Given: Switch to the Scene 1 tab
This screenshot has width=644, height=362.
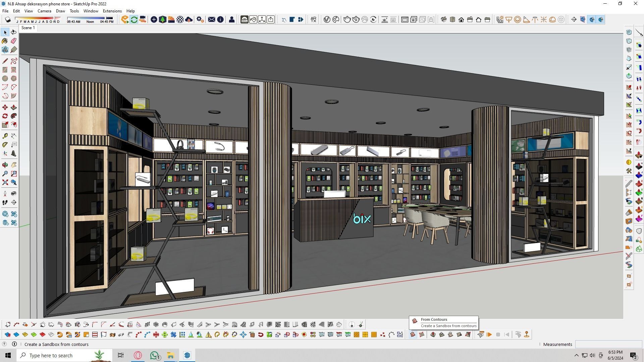Looking at the screenshot, I should point(28,28).
